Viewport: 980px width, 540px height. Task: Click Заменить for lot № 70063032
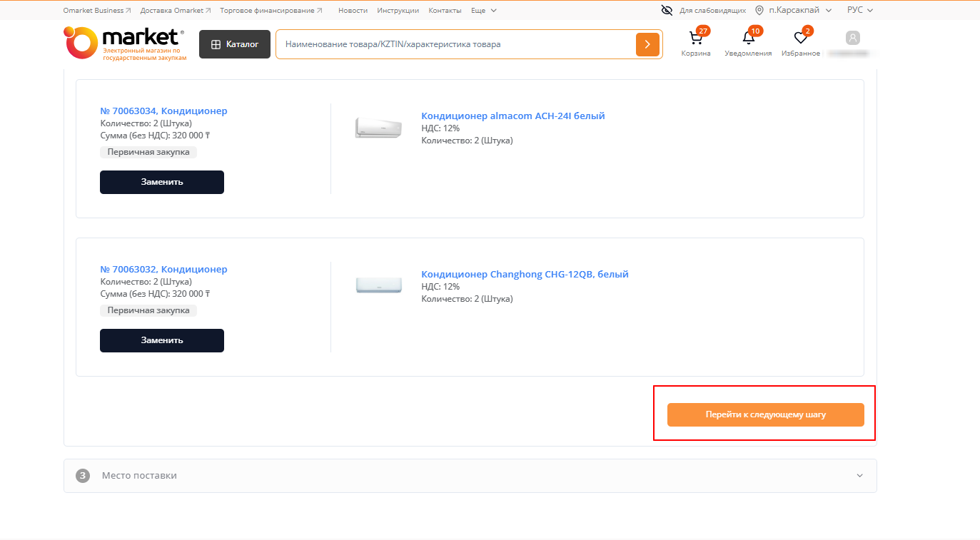click(162, 340)
